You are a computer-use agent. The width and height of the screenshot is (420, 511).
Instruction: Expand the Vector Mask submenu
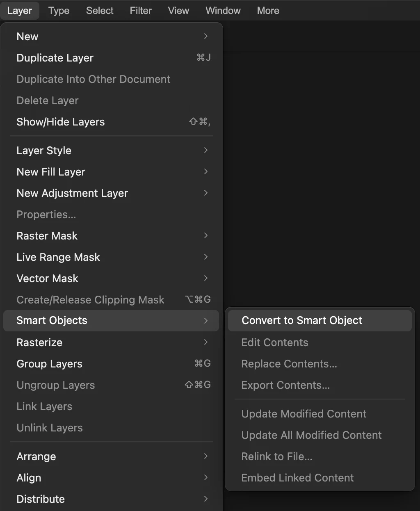pyautogui.click(x=111, y=278)
